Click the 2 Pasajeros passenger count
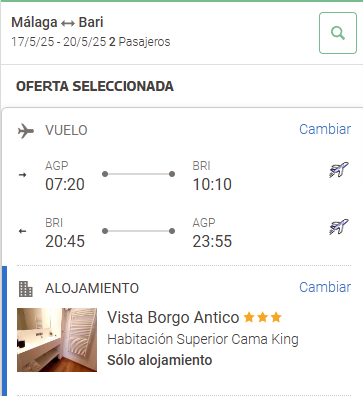The image size is (363, 396). (140, 42)
